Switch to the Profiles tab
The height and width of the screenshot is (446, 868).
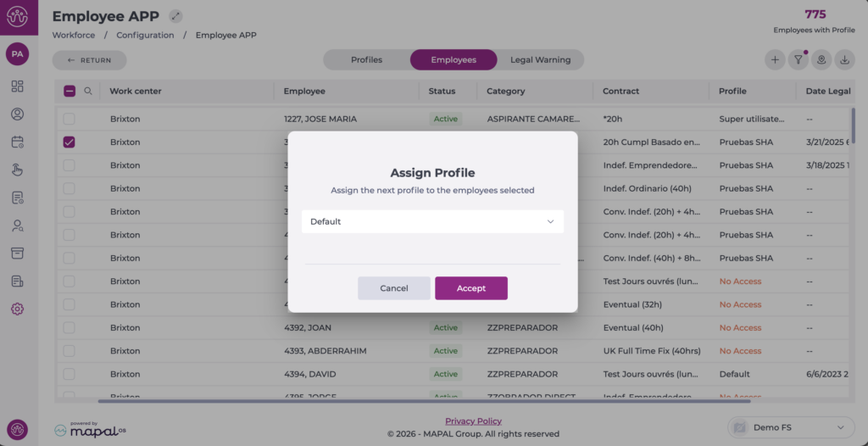click(366, 60)
